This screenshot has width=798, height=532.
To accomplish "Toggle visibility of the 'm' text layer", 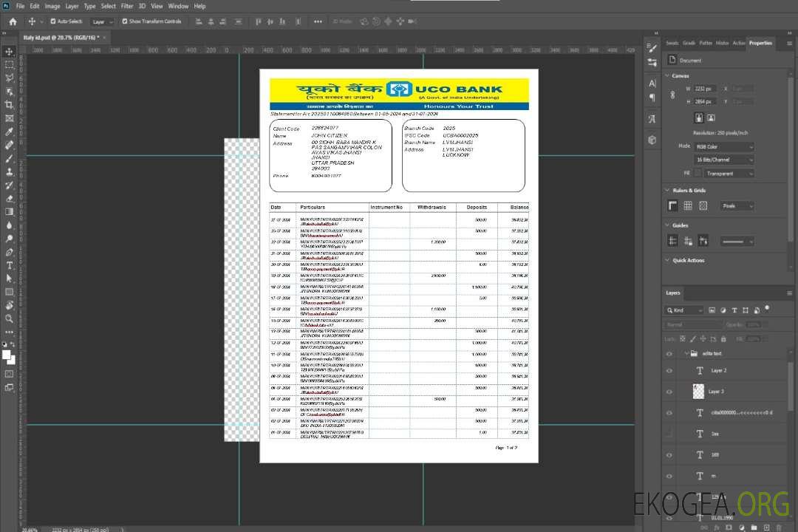I will (669, 476).
